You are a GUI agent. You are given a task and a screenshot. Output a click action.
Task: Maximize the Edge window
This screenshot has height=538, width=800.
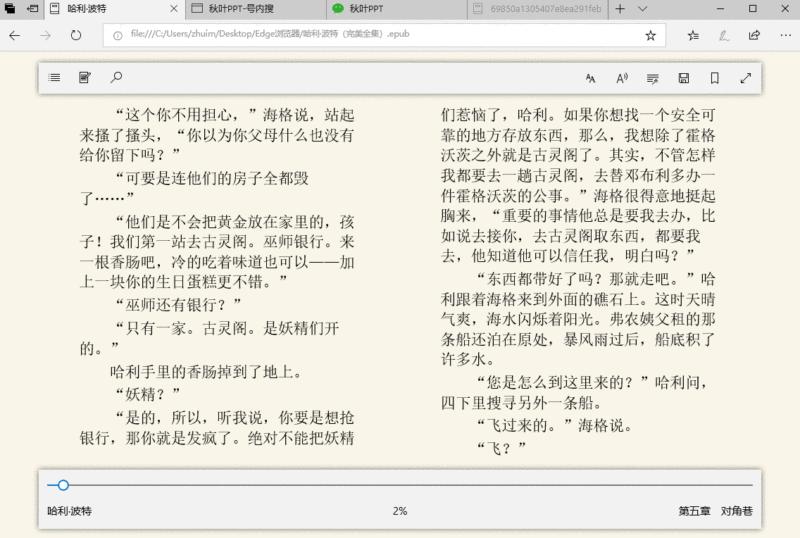point(753,9)
